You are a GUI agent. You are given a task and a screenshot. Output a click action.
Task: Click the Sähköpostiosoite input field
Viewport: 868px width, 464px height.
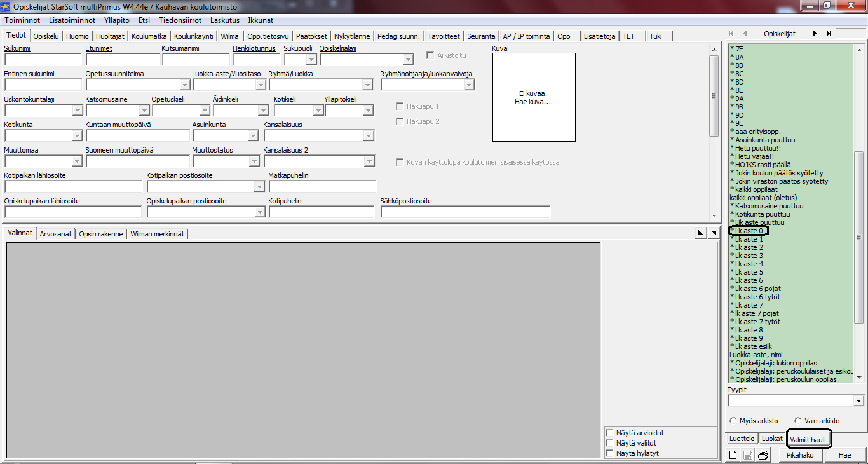tap(465, 212)
